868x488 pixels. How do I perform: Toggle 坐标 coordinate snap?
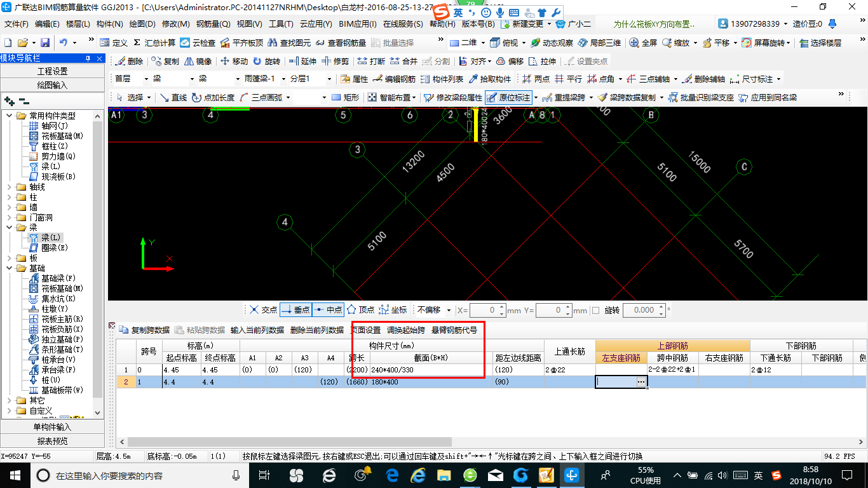point(393,309)
